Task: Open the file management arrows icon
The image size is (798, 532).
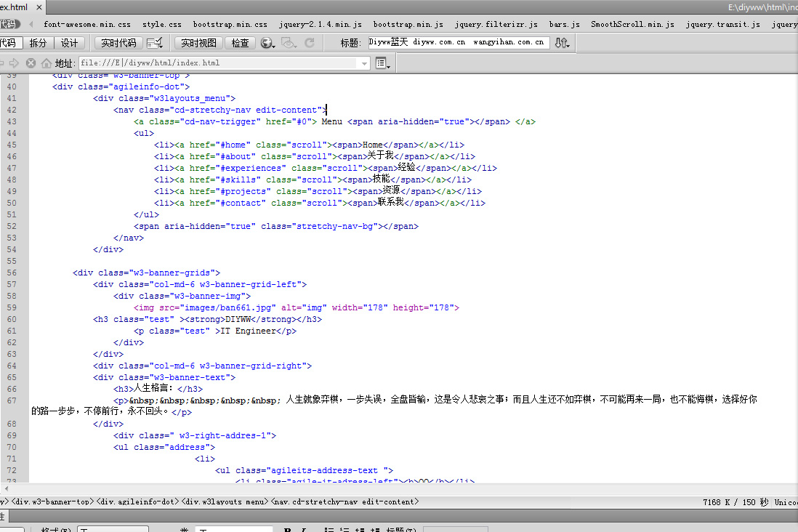Action: 562,43
